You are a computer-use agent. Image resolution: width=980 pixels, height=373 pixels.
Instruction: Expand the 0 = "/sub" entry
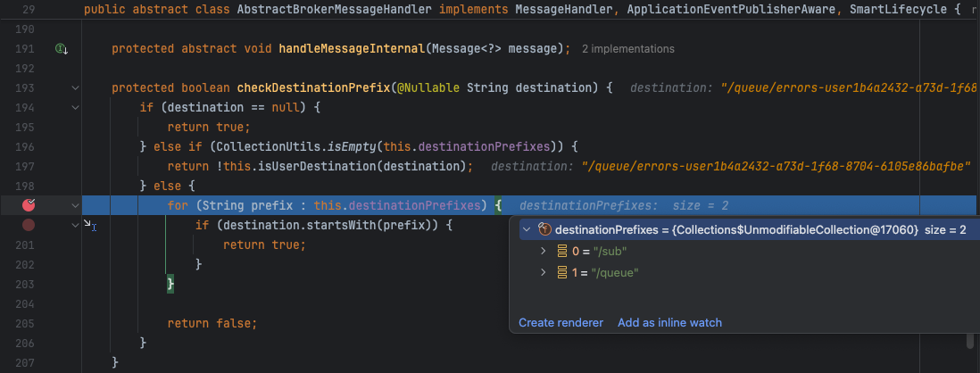(x=544, y=251)
